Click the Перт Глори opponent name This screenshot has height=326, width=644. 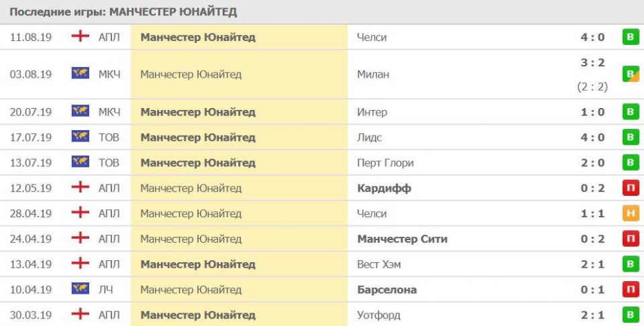coord(386,163)
